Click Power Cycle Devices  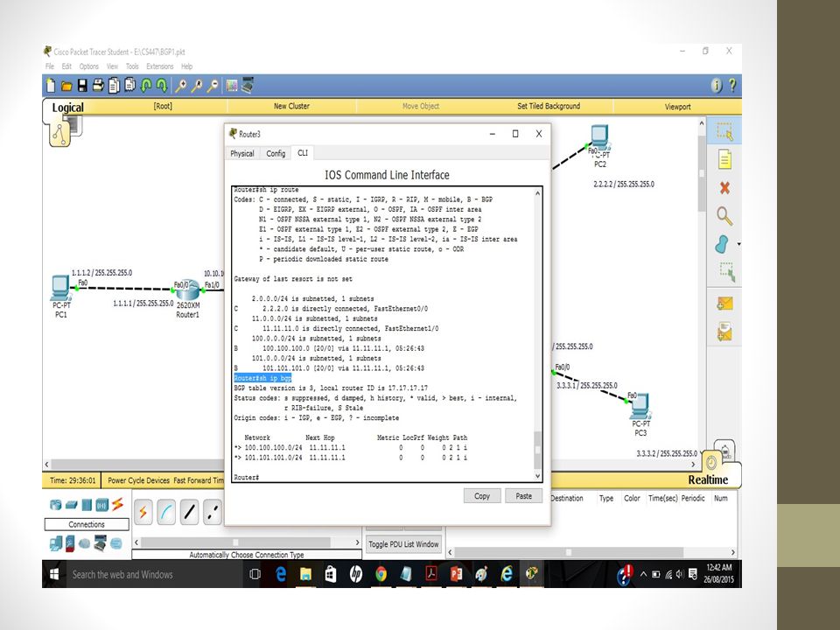139,480
